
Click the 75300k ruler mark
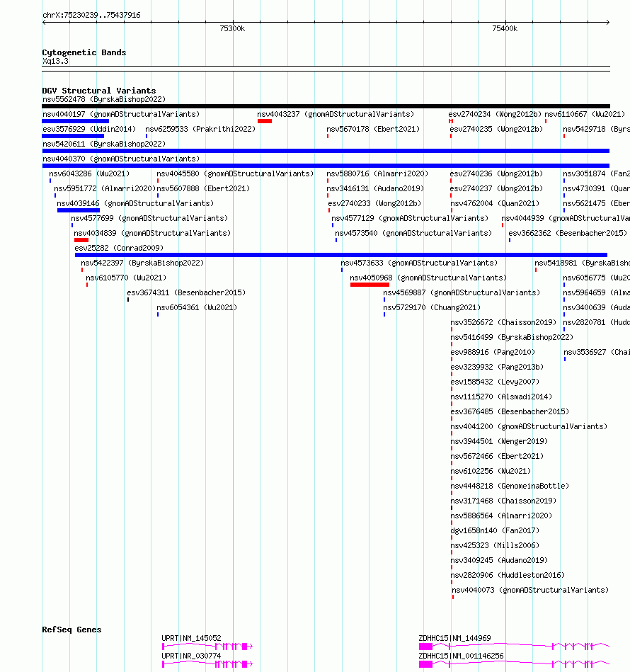pyautogui.click(x=232, y=28)
